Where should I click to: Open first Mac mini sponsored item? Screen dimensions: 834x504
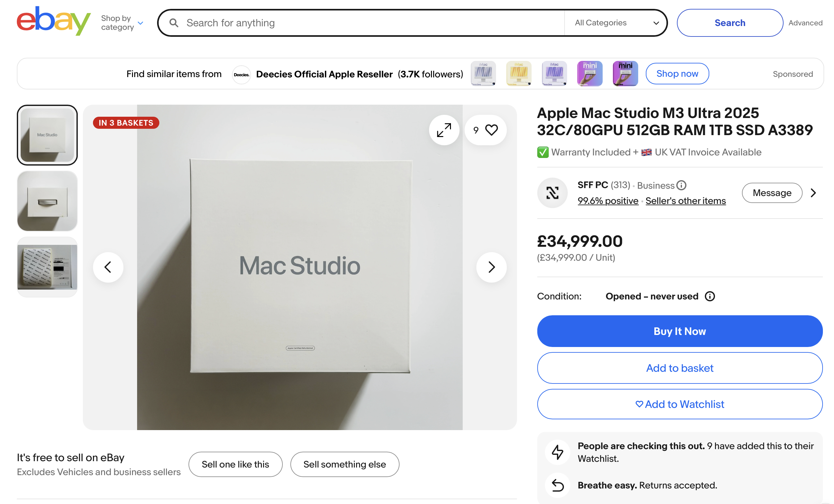tap(590, 74)
